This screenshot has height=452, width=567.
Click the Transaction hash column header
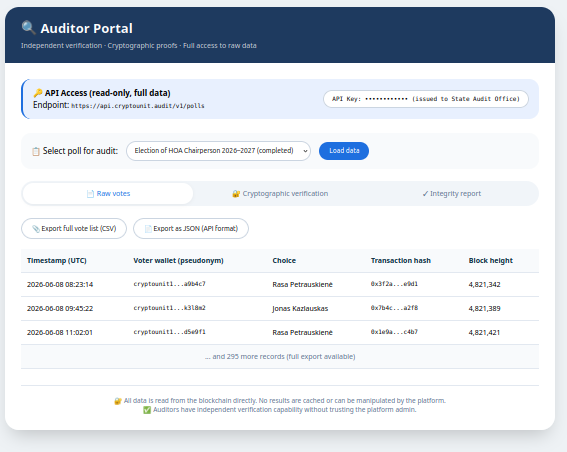[401, 261]
